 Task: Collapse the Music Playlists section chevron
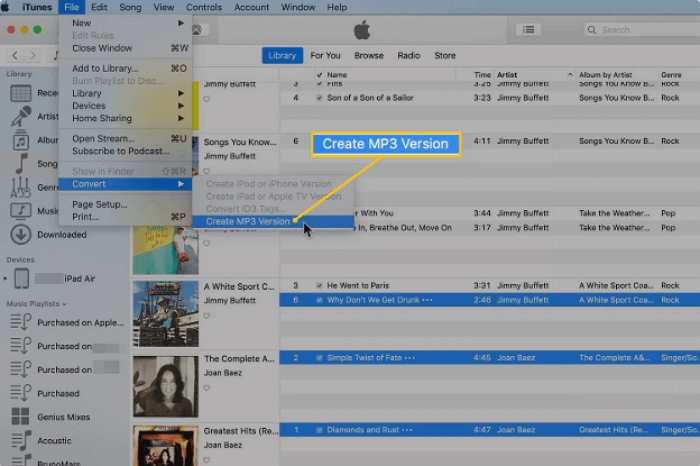click(x=65, y=303)
